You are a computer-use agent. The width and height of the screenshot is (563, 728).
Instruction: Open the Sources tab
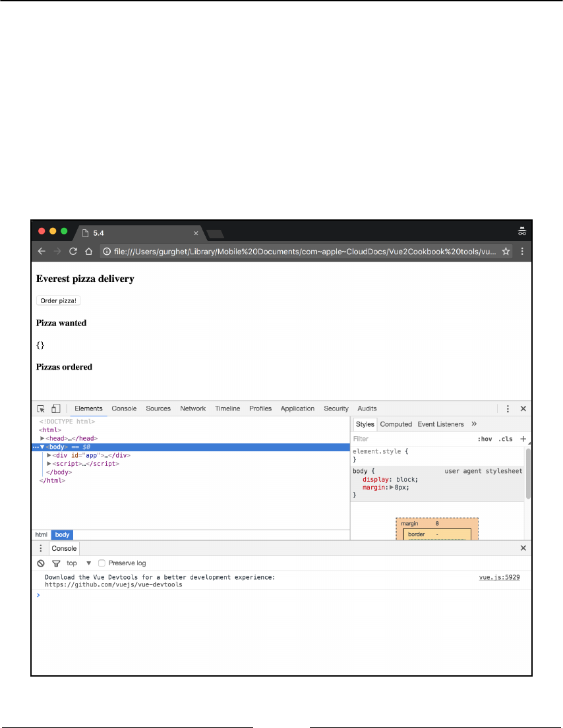pyautogui.click(x=158, y=408)
